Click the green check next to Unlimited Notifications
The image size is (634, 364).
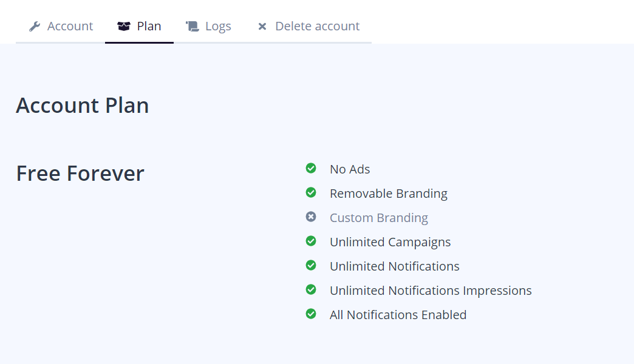point(311,265)
